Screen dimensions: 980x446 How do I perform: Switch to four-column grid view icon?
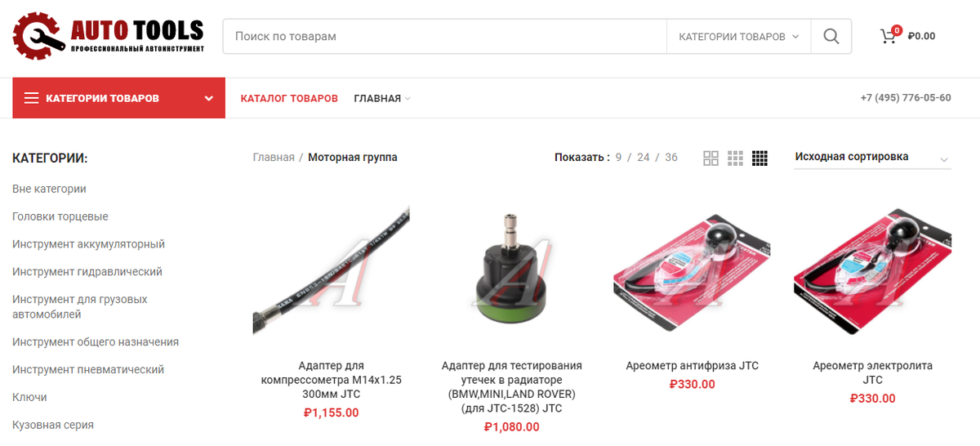[759, 158]
